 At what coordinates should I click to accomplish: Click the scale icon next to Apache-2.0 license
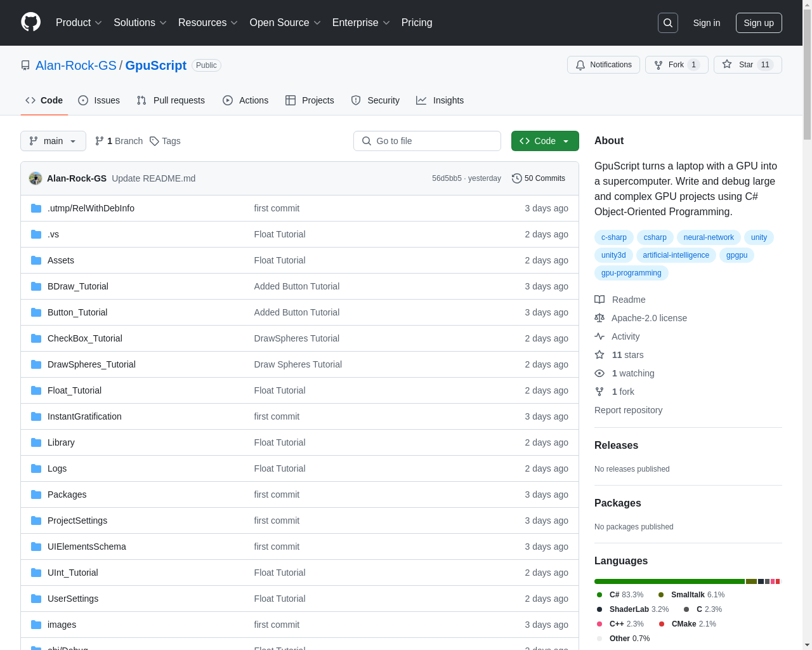(599, 318)
